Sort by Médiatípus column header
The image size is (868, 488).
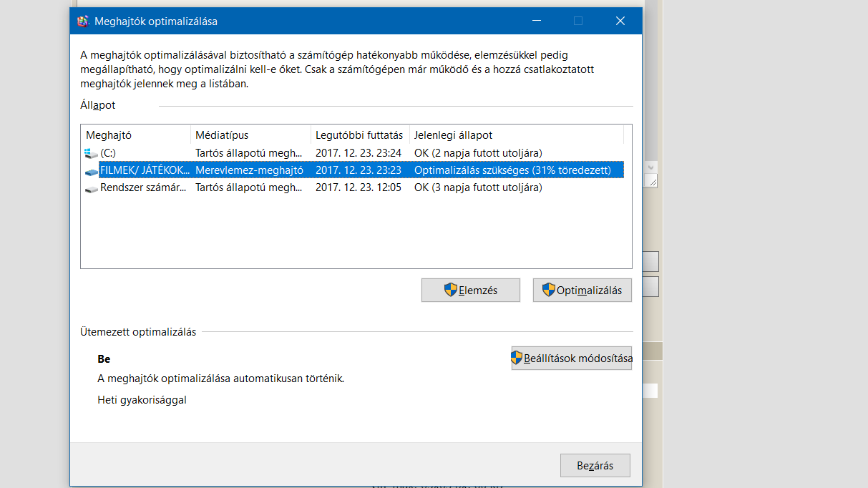251,135
